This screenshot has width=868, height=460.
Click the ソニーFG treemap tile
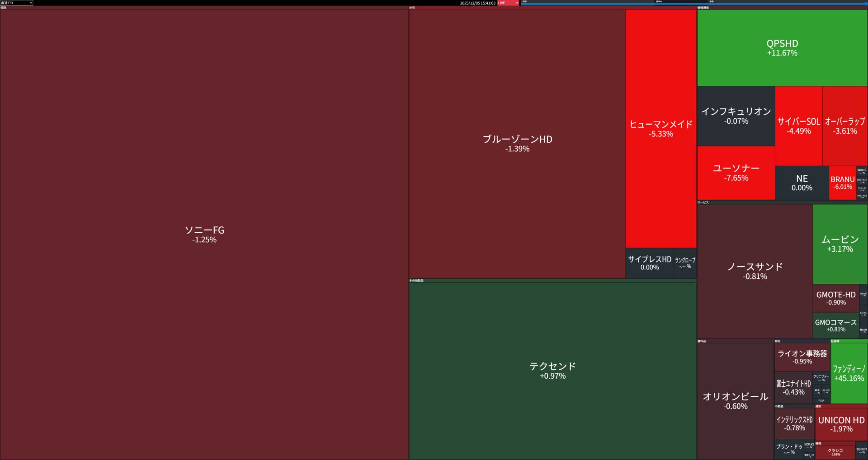pos(204,234)
